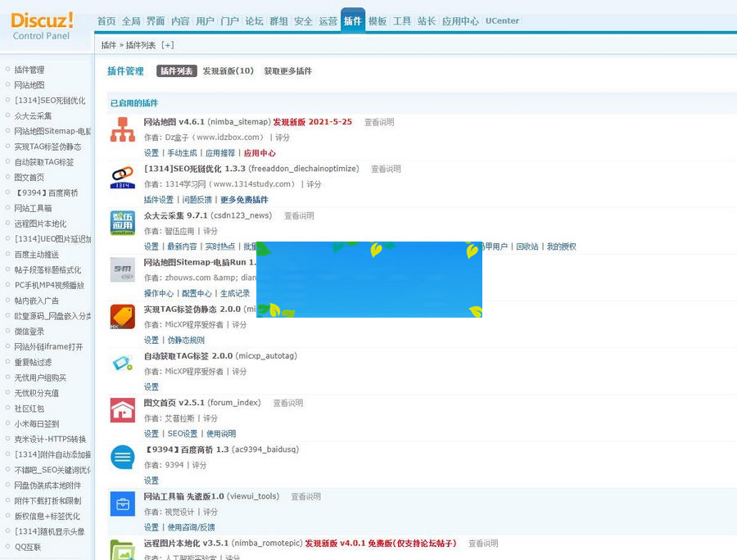Open the 应用中心 top menu item

click(461, 21)
